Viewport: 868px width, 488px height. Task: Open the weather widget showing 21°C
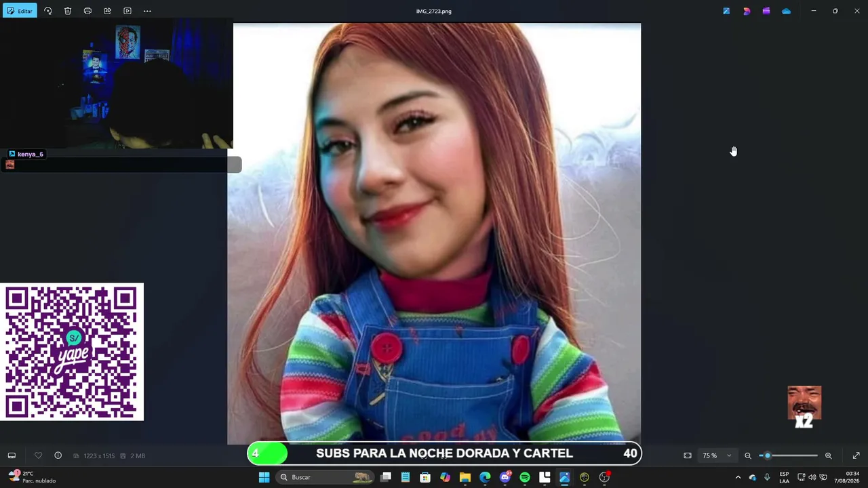point(33,477)
